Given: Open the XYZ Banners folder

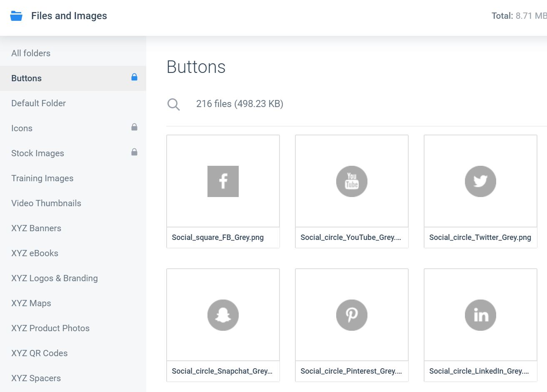Looking at the screenshot, I should tap(73, 228).
